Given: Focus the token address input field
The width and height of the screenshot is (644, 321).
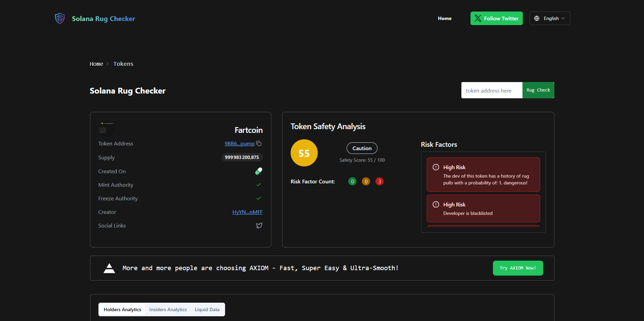Looking at the screenshot, I should click(x=492, y=91).
